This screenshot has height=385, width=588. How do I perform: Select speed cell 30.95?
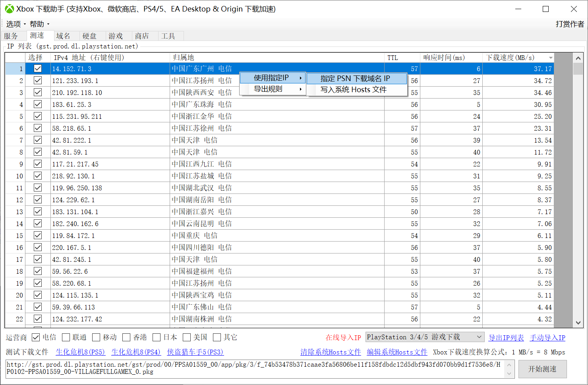point(518,104)
